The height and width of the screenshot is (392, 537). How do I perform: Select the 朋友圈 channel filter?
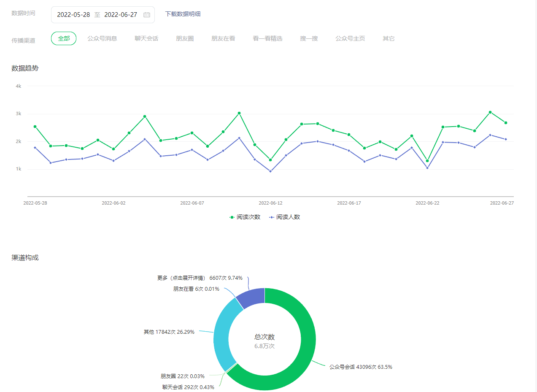point(185,38)
